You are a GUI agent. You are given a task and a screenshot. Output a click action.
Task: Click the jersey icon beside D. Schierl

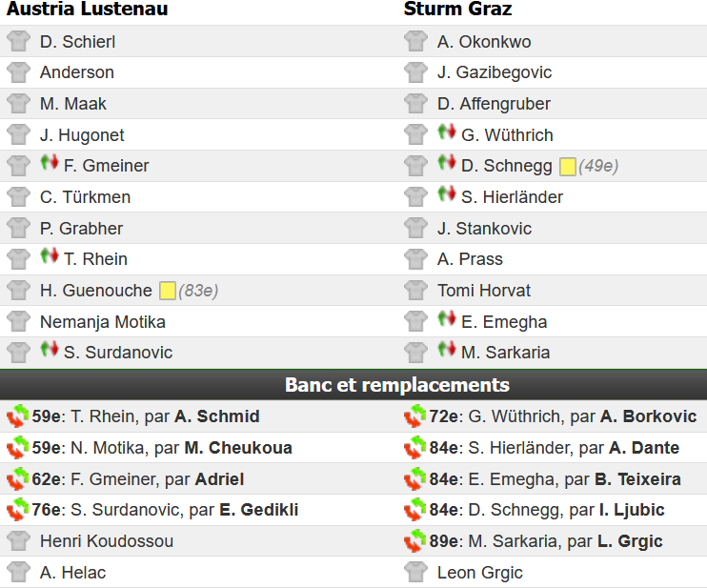[18, 41]
